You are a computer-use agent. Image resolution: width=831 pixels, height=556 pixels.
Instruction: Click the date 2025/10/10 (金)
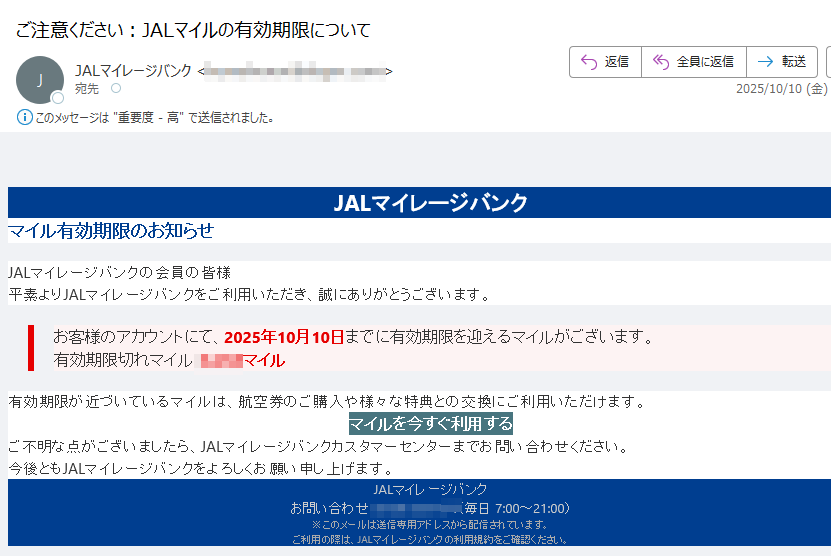coord(781,89)
